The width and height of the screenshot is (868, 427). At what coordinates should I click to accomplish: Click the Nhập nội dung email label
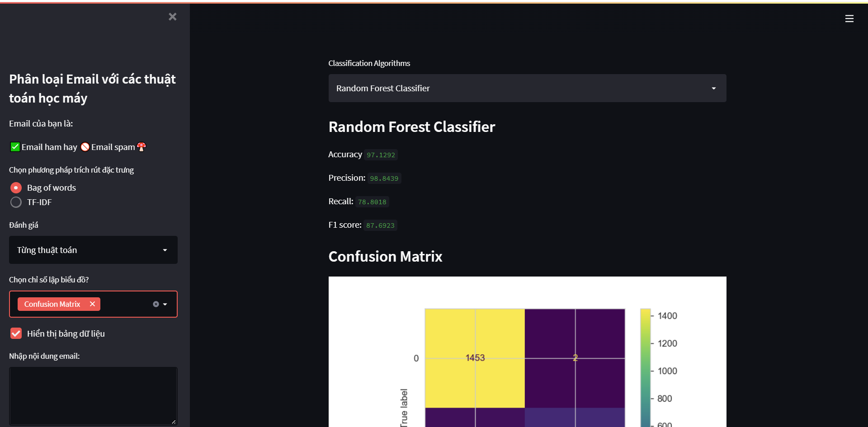coord(44,356)
